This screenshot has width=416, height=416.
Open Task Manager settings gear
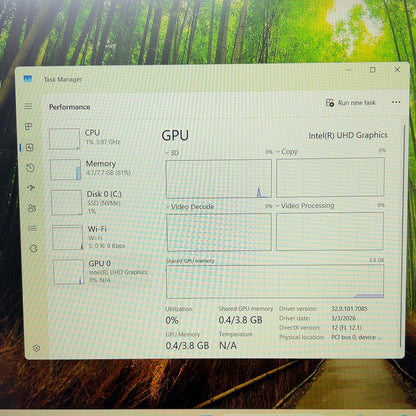pos(36,348)
